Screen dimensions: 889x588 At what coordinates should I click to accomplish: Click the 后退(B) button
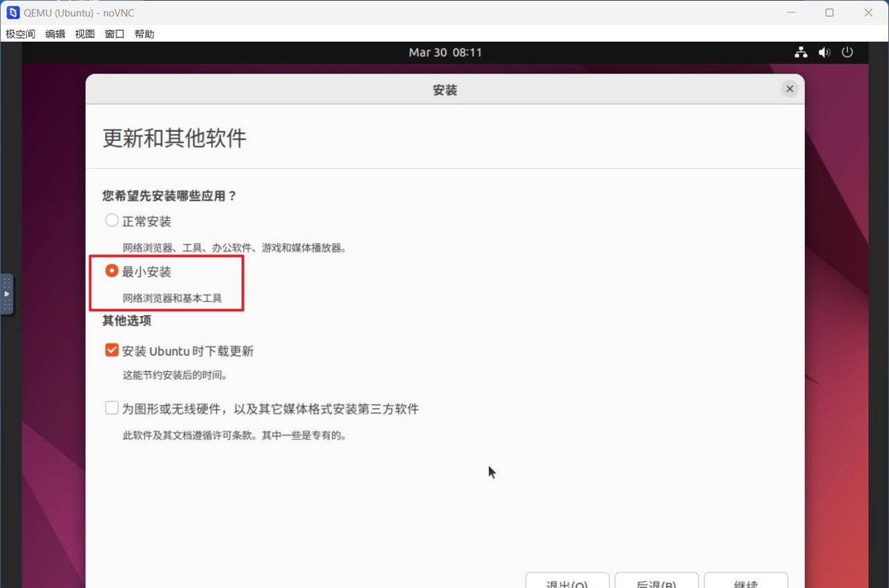656,580
